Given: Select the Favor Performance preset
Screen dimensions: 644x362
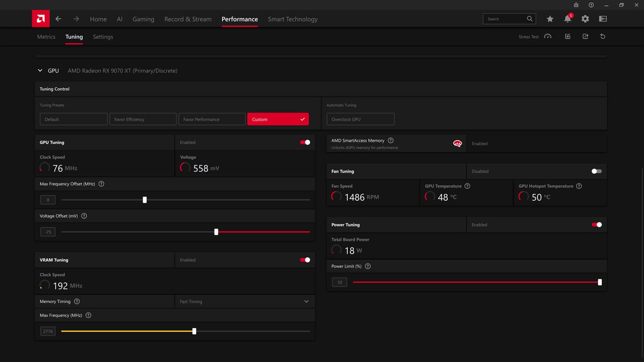Looking at the screenshot, I should (x=212, y=119).
